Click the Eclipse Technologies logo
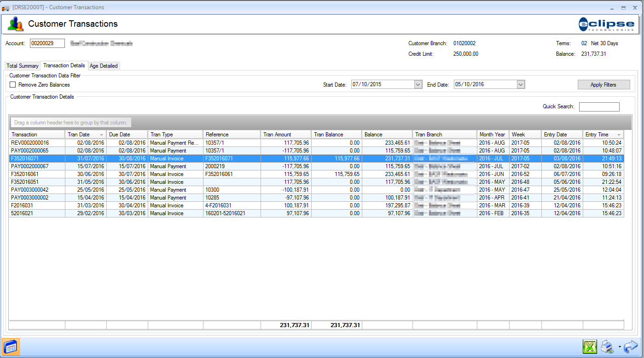 tap(606, 24)
